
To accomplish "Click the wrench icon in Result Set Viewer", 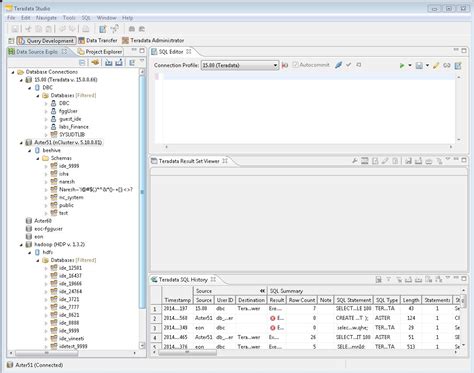I will 355,161.
